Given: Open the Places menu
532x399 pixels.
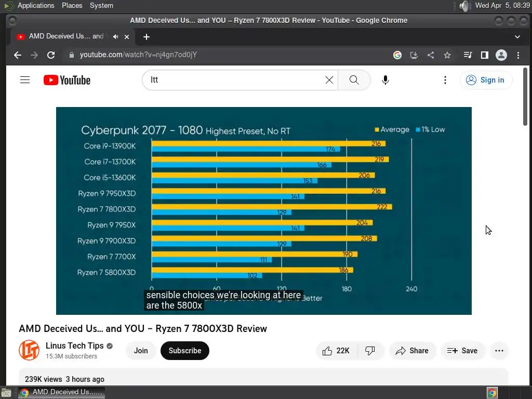Looking at the screenshot, I should click(x=72, y=5).
